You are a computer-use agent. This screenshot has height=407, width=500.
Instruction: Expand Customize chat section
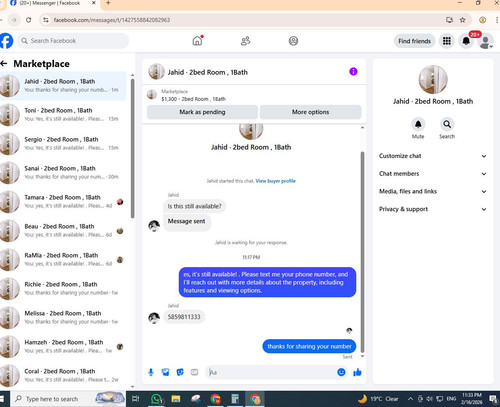coord(433,156)
